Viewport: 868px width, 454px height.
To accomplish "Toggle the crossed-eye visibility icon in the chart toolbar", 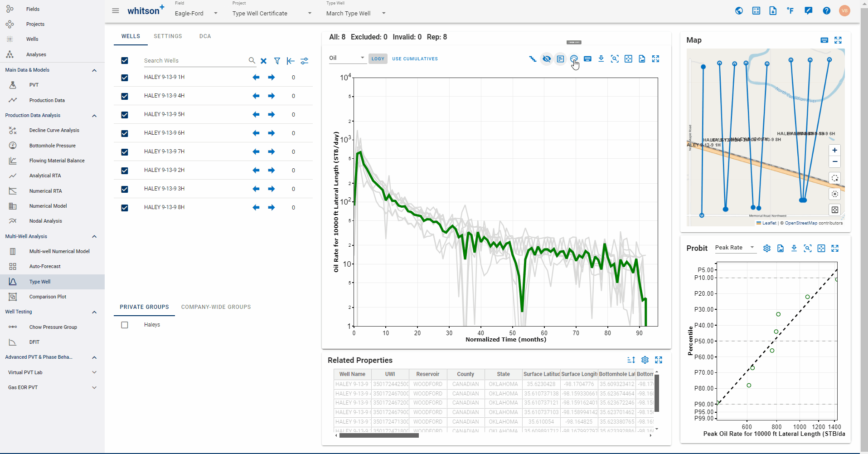I will [547, 59].
